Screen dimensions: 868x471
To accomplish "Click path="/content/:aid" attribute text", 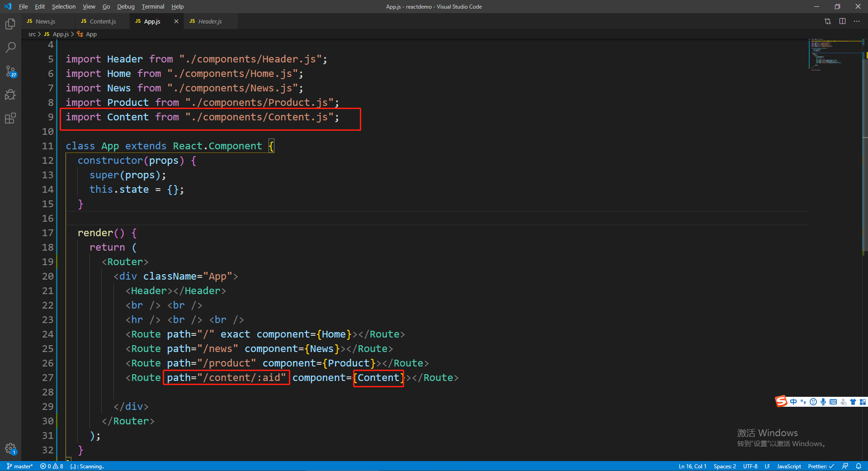I will tap(226, 378).
